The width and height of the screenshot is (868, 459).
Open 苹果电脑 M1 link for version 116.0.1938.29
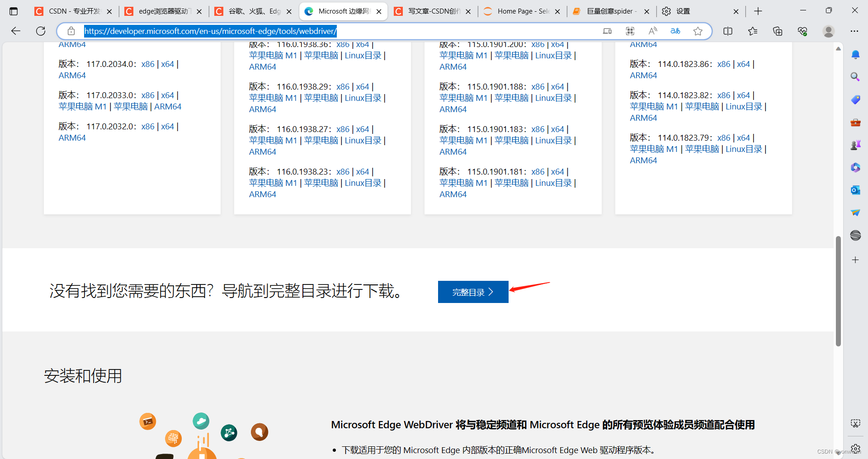(x=273, y=98)
